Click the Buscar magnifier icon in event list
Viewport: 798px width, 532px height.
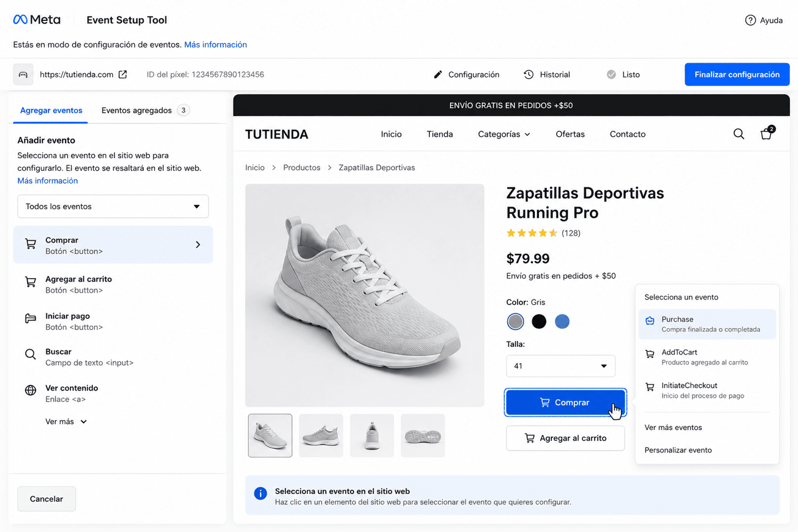(30, 354)
